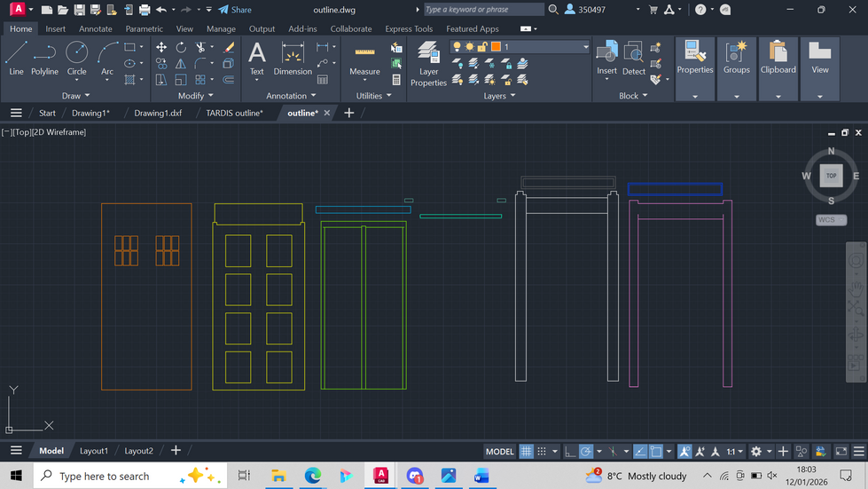Add a new layout with plus button

coord(176,451)
